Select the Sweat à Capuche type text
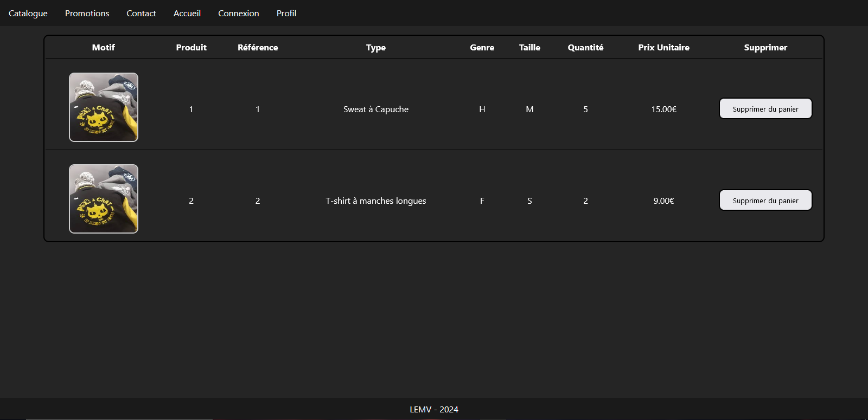The image size is (868, 420). coord(376,109)
